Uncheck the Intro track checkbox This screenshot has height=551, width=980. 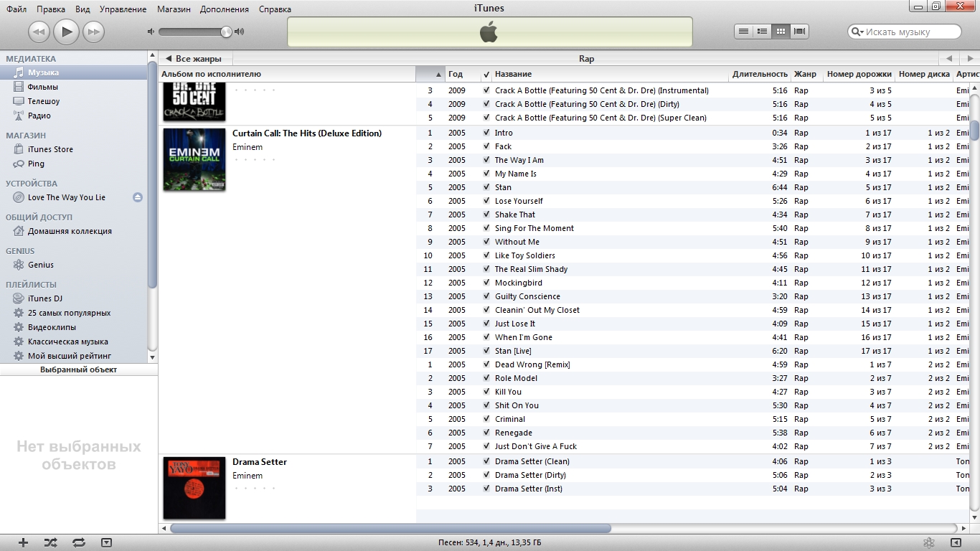tap(486, 133)
